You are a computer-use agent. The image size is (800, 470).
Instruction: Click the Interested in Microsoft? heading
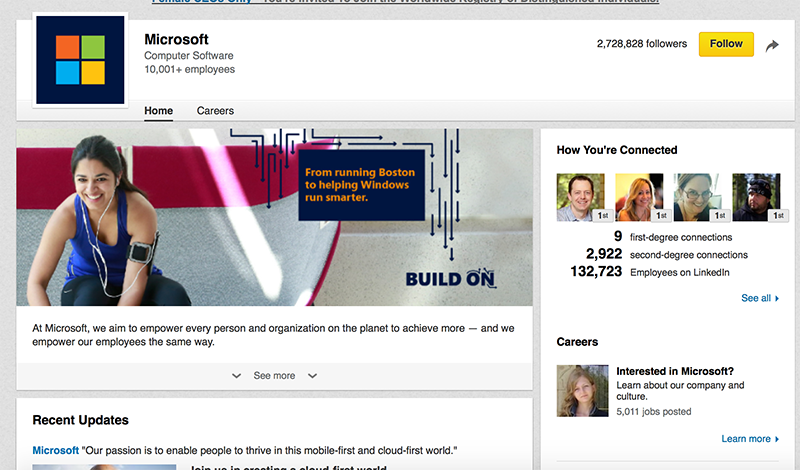[x=675, y=371]
